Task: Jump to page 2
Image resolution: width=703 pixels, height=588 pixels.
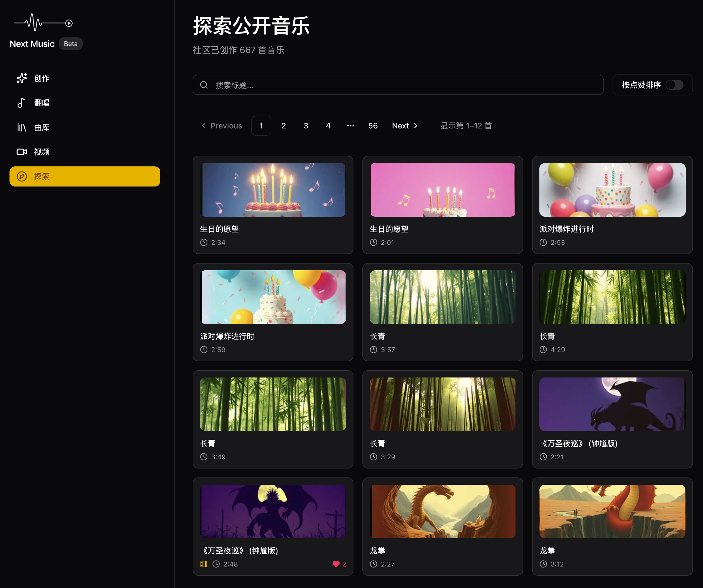Action: [x=284, y=126]
